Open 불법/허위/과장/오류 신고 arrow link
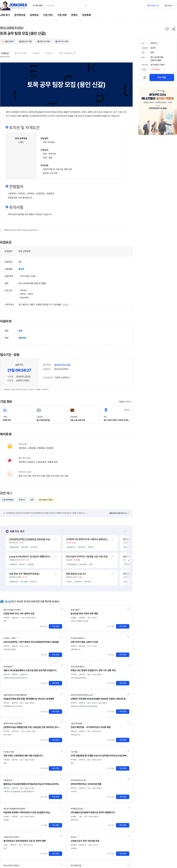177x868 pixels. 119,513
